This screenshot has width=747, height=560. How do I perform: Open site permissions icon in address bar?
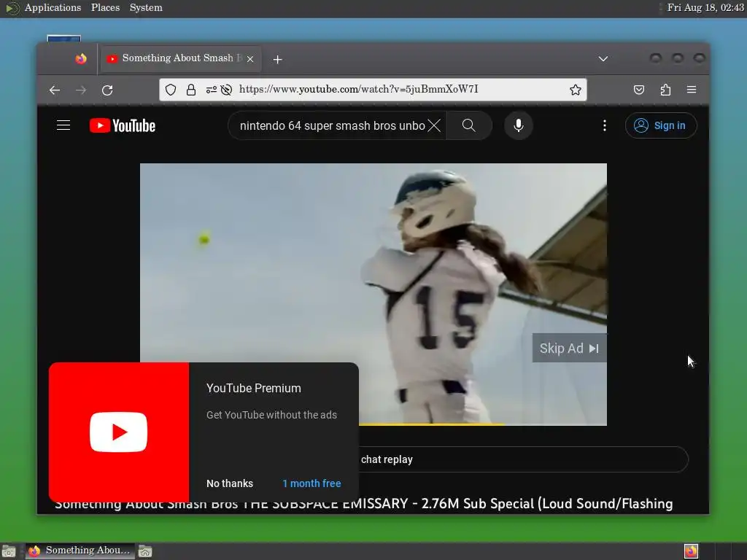coord(211,90)
